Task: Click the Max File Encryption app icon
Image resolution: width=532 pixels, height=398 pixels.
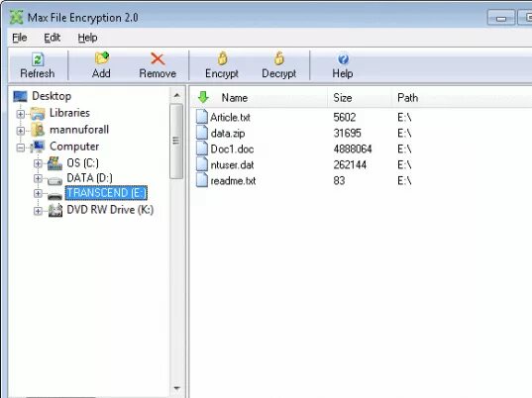Action: (x=16, y=17)
